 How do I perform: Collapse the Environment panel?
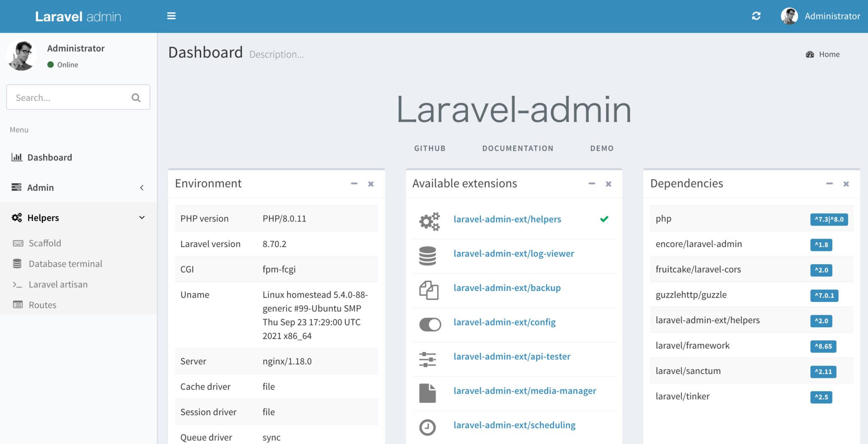pos(354,184)
